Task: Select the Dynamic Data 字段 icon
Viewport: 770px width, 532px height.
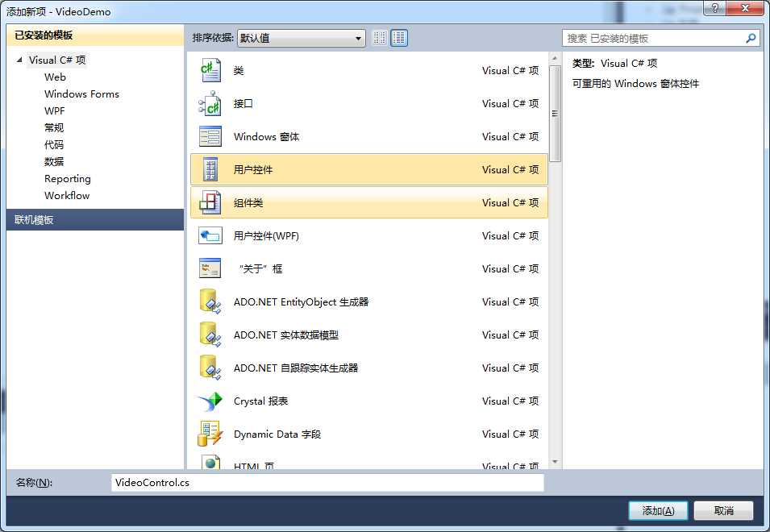Action: pyautogui.click(x=210, y=434)
